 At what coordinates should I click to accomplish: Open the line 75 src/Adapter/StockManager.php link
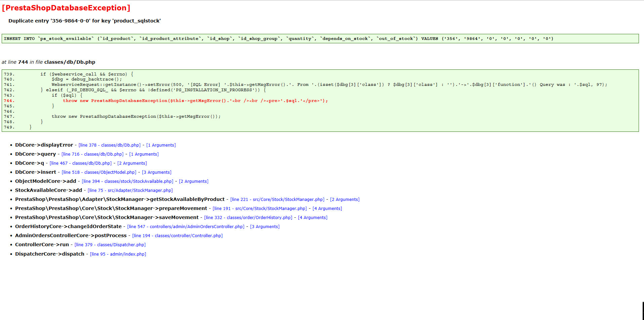pos(130,191)
